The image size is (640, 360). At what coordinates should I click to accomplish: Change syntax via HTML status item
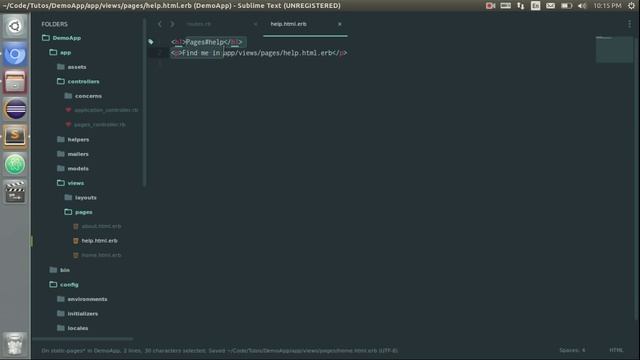coord(616,350)
